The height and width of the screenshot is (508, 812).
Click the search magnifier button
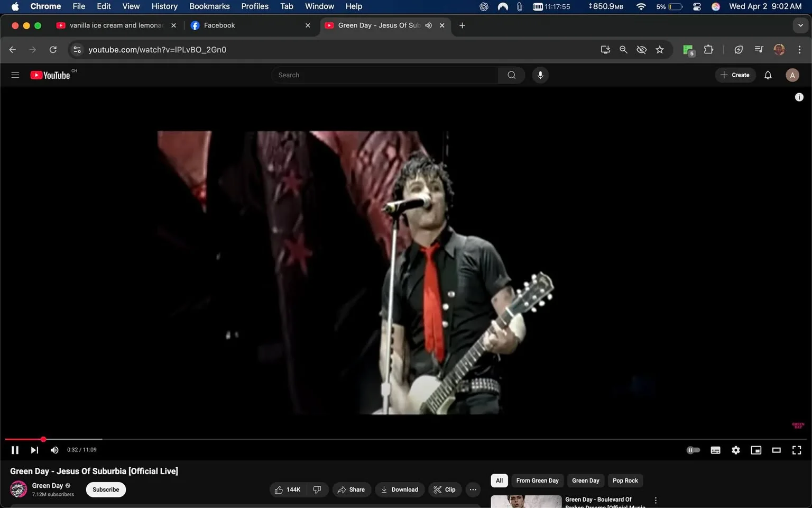click(x=512, y=75)
